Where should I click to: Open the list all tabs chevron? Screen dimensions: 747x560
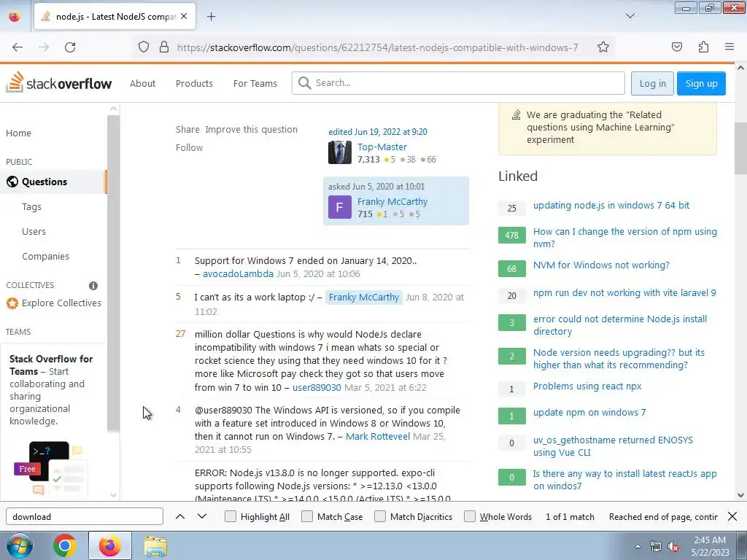tap(630, 16)
